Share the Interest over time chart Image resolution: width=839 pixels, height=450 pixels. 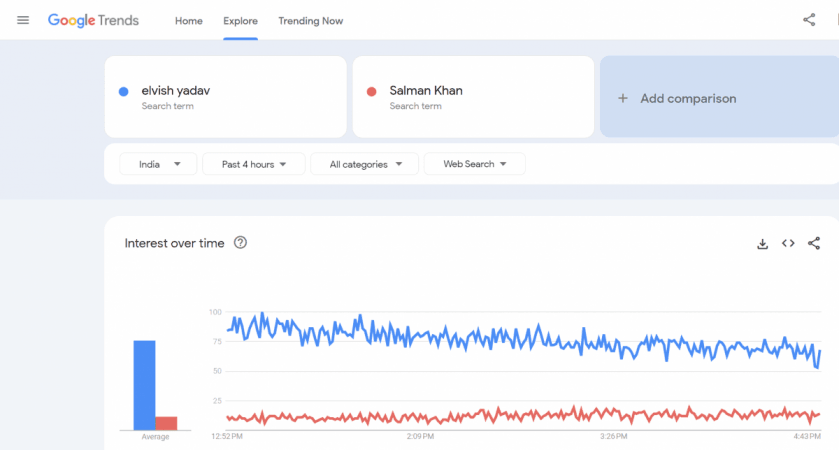click(814, 243)
